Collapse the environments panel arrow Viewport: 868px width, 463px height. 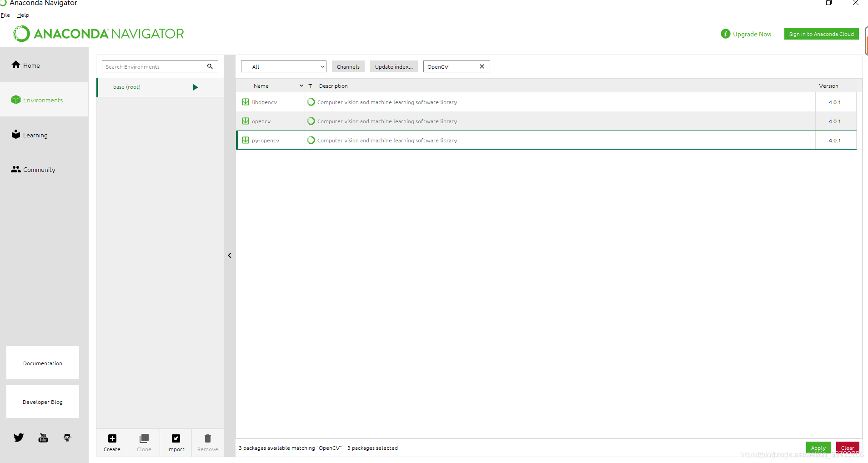pos(230,256)
